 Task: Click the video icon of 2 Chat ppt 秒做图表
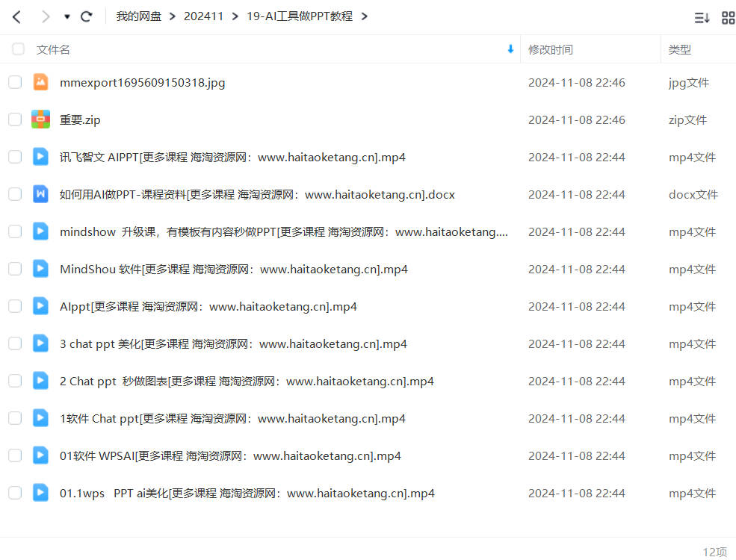tap(41, 381)
